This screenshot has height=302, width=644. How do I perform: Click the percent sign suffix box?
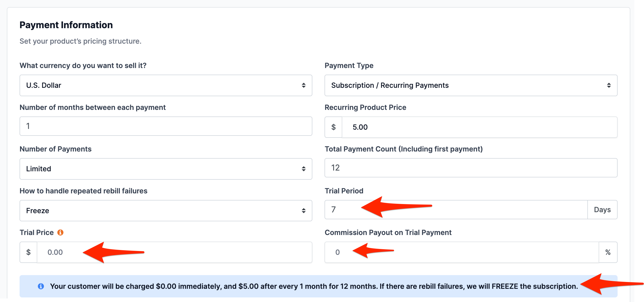click(x=608, y=252)
